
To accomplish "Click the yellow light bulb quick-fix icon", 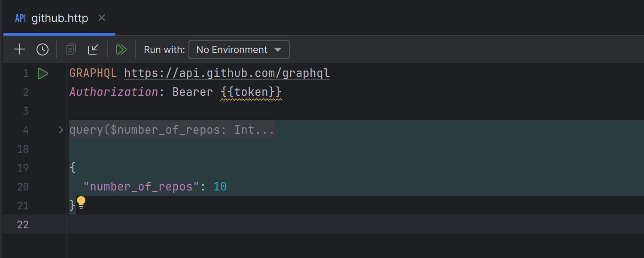I will pyautogui.click(x=81, y=203).
